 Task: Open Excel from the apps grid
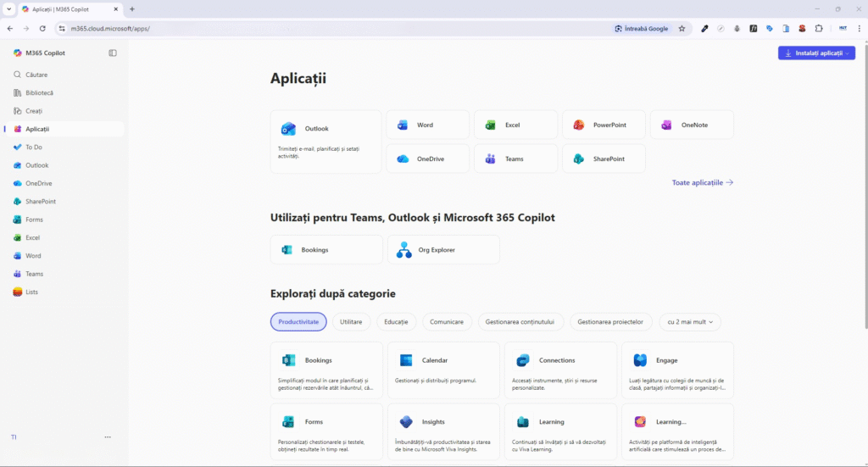point(515,125)
